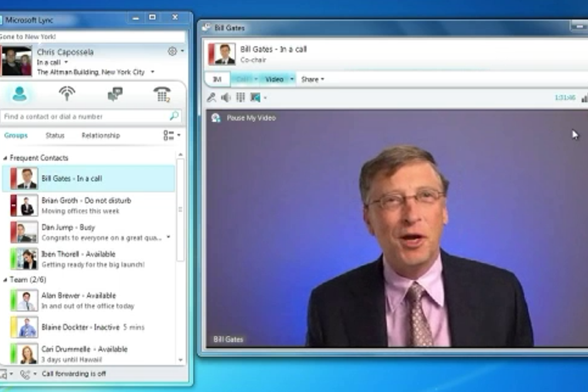
Task: Switch to the Relationship tab
Action: [x=101, y=136]
